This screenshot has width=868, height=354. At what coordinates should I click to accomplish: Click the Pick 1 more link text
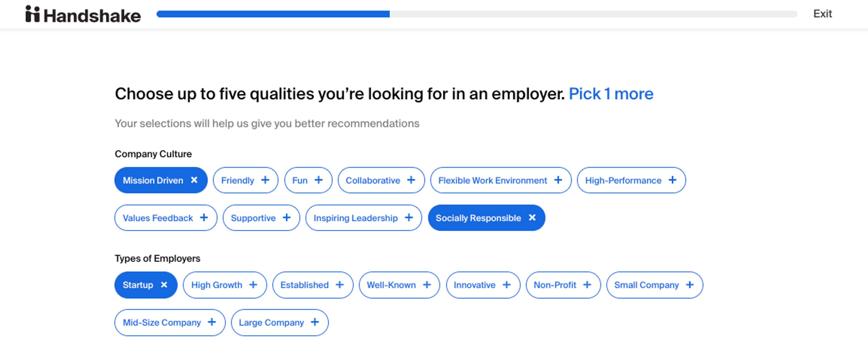(611, 94)
